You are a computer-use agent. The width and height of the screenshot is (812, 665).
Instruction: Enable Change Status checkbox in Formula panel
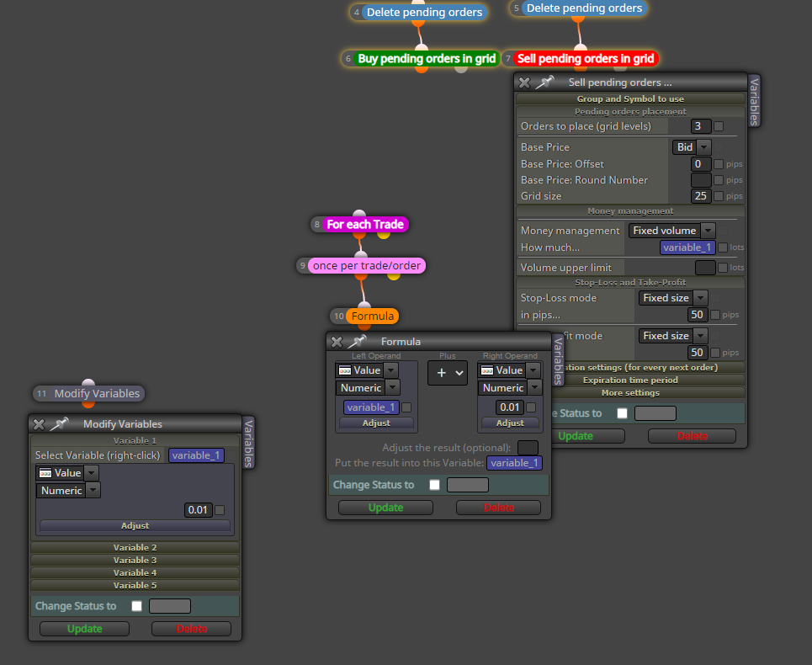pos(434,485)
